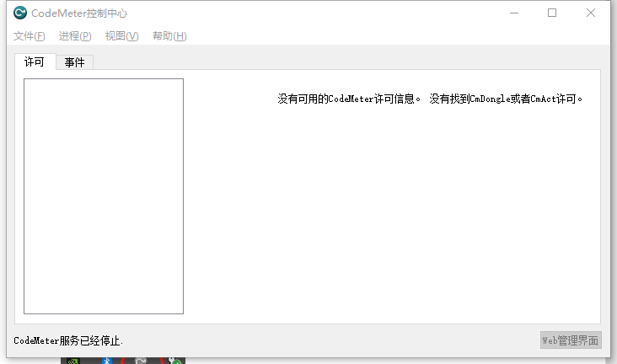Screen dimensions: 617x364
Task: Click the Web管理界面 button
Action: click(571, 340)
